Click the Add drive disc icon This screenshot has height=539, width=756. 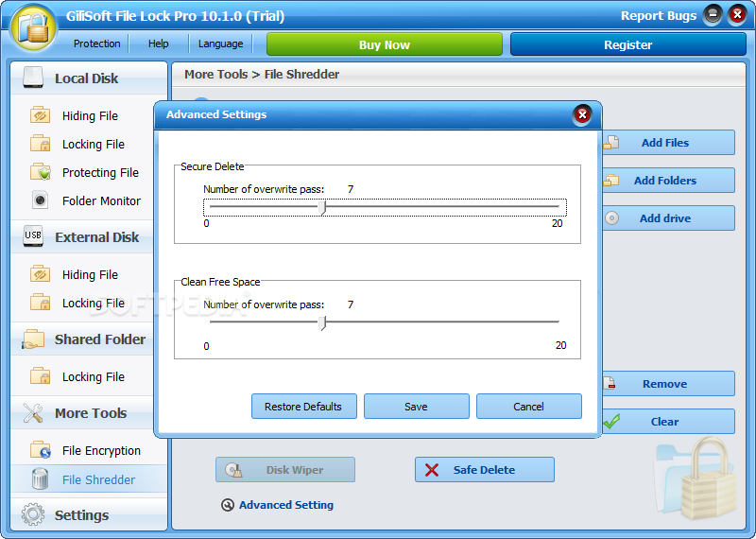tap(611, 218)
